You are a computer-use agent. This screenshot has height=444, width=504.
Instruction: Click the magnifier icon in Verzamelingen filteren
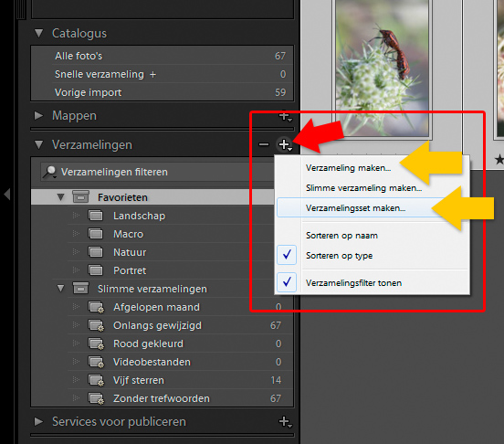[50, 172]
